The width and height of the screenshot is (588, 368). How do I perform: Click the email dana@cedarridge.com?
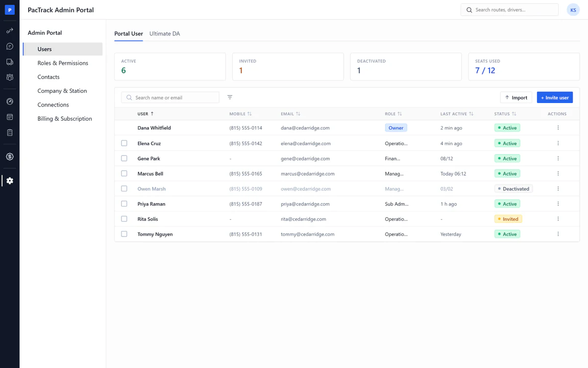tap(305, 128)
